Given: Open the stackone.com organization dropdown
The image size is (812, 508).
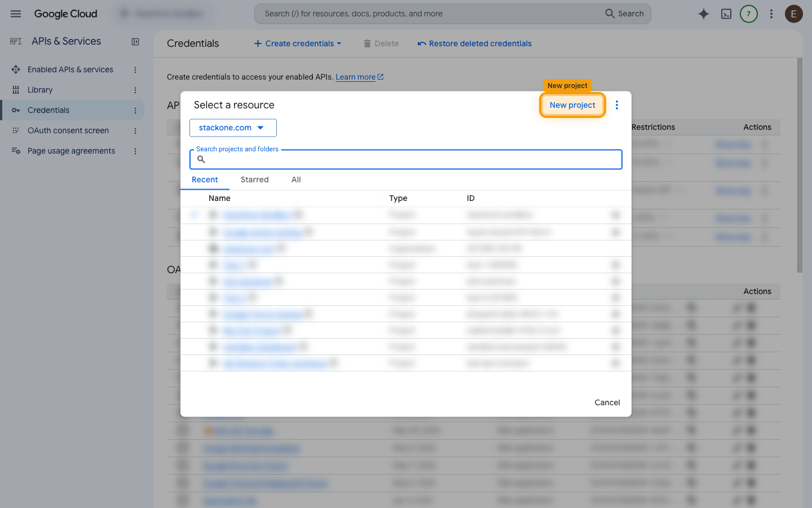Looking at the screenshot, I should pyautogui.click(x=233, y=128).
